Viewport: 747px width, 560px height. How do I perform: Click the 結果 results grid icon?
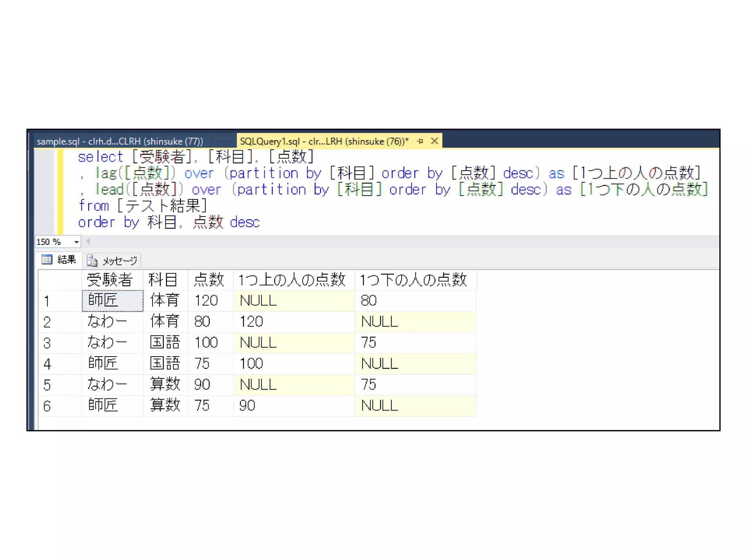[x=47, y=260]
